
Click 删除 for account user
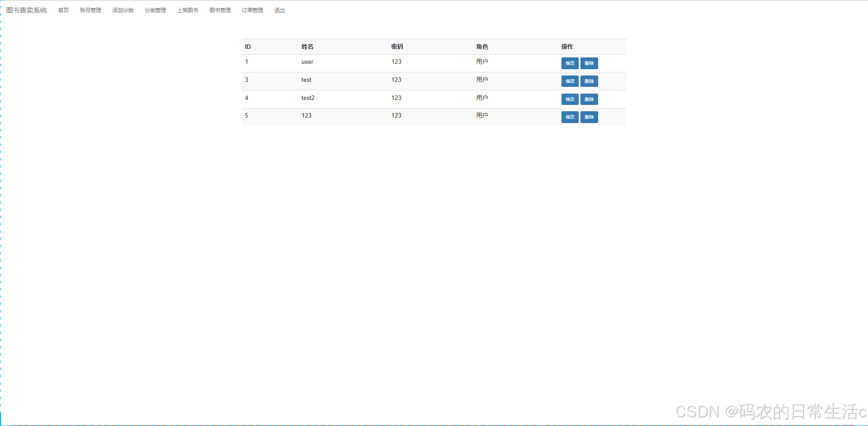click(x=589, y=63)
